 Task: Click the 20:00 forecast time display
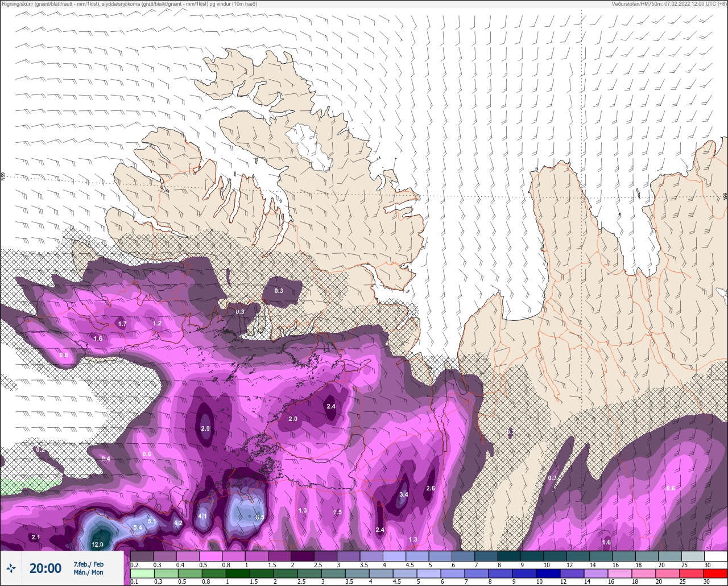point(45,568)
